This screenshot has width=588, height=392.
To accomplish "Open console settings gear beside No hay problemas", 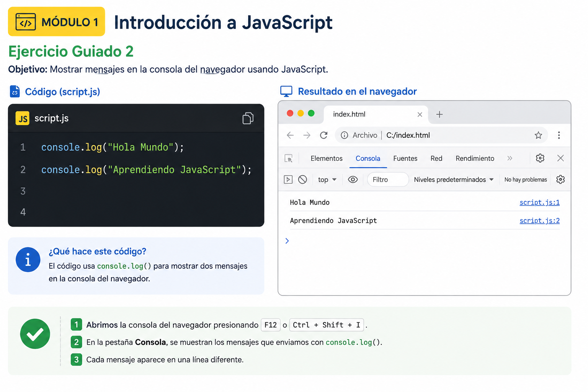I will click(x=560, y=180).
